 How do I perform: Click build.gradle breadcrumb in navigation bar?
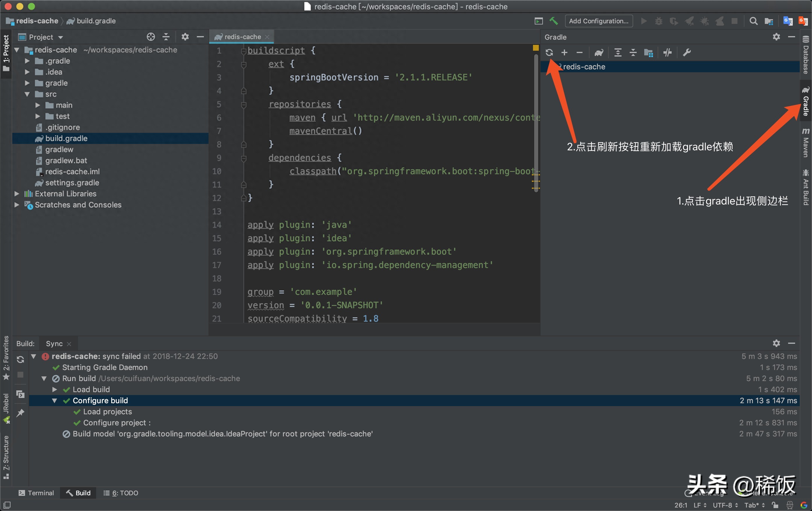tap(91, 21)
